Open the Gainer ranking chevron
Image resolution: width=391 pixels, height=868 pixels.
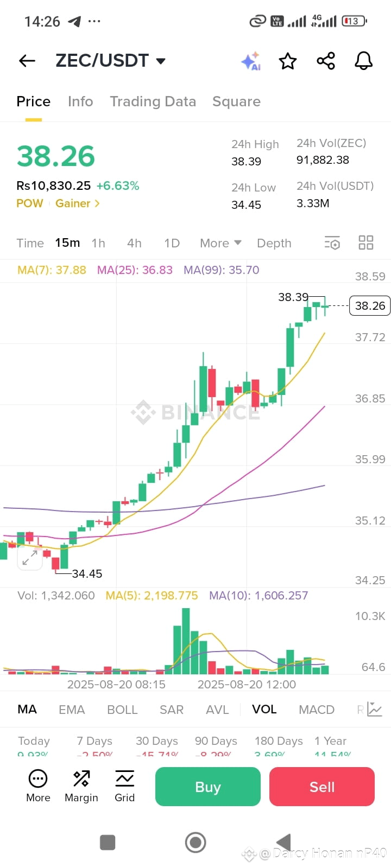pyautogui.click(x=97, y=203)
